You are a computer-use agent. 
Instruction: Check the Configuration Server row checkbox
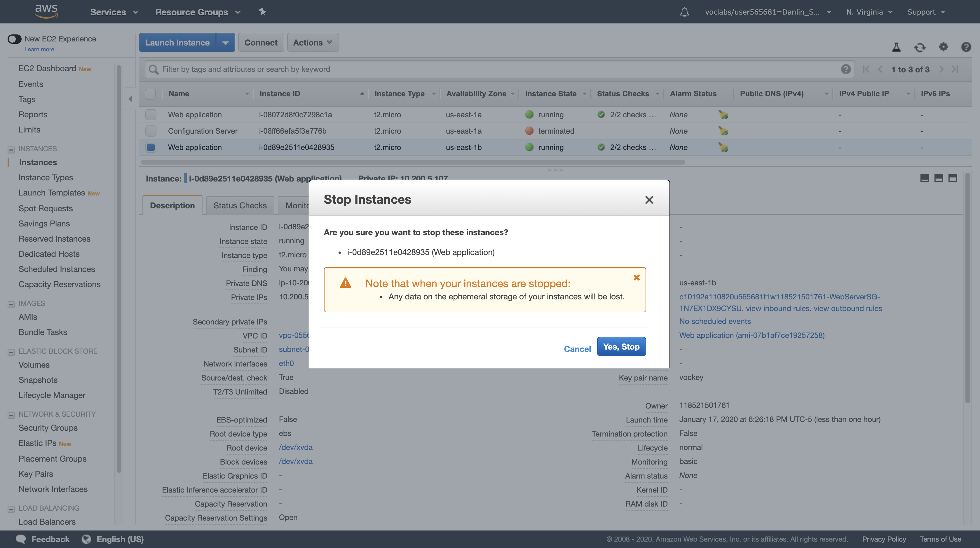(x=151, y=131)
